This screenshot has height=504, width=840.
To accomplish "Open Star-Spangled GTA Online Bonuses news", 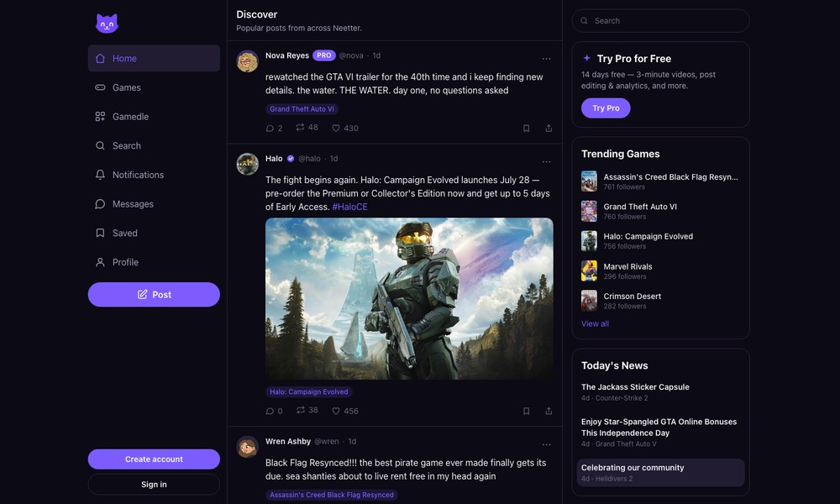I will [x=660, y=433].
